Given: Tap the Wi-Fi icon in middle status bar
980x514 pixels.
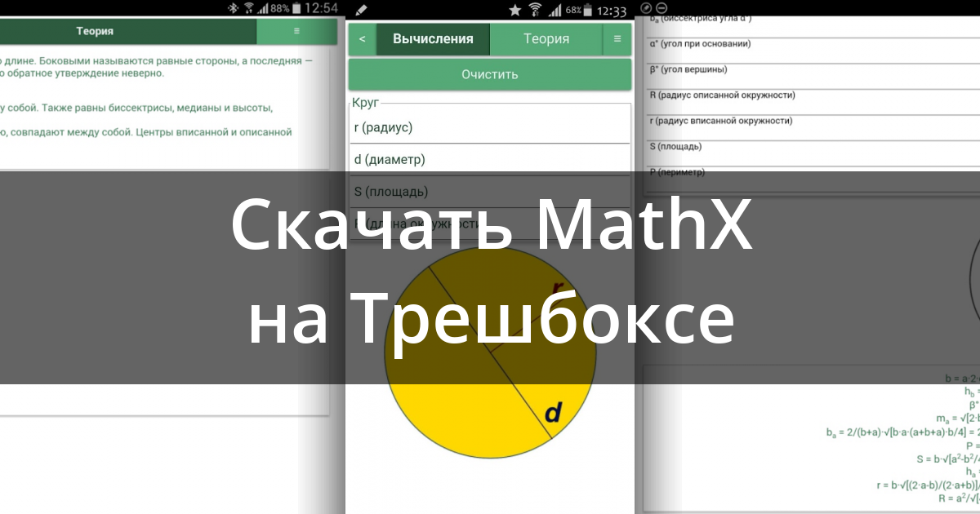Looking at the screenshot, I should tap(536, 10).
